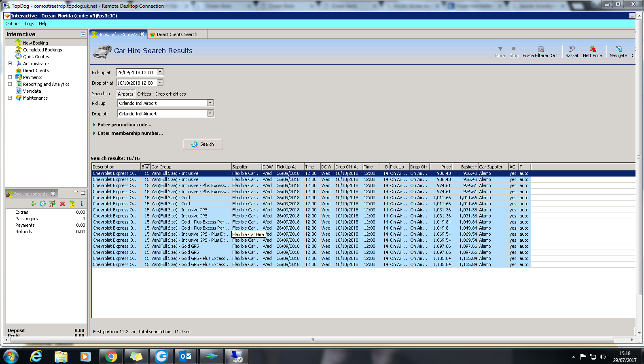Expand the Enter promotion code section
This screenshot has height=364, width=644.
click(122, 125)
